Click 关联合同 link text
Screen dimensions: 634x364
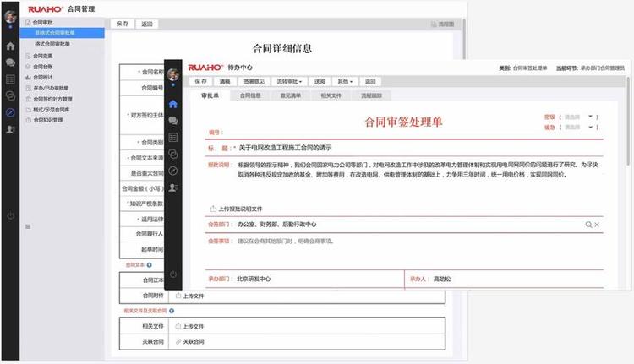coord(194,341)
